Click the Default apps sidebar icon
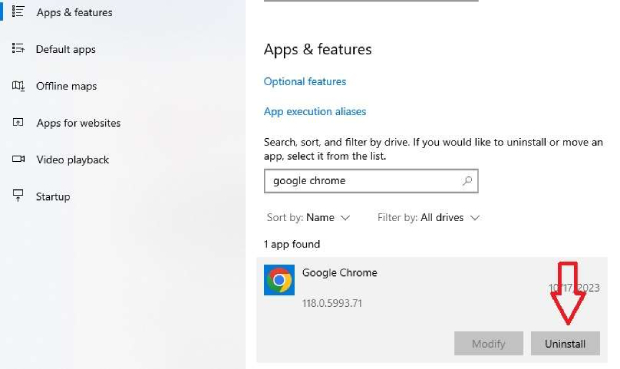Image resolution: width=620 pixels, height=369 pixels. 18,48
